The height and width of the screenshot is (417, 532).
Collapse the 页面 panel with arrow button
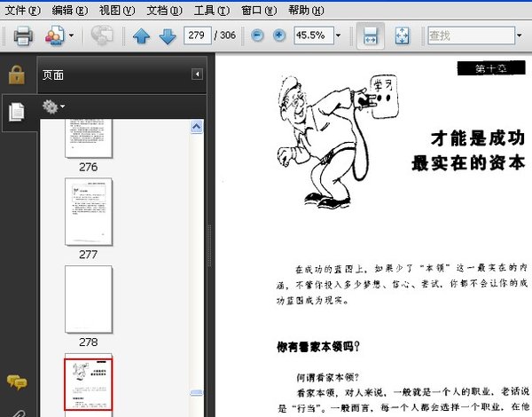(x=197, y=75)
